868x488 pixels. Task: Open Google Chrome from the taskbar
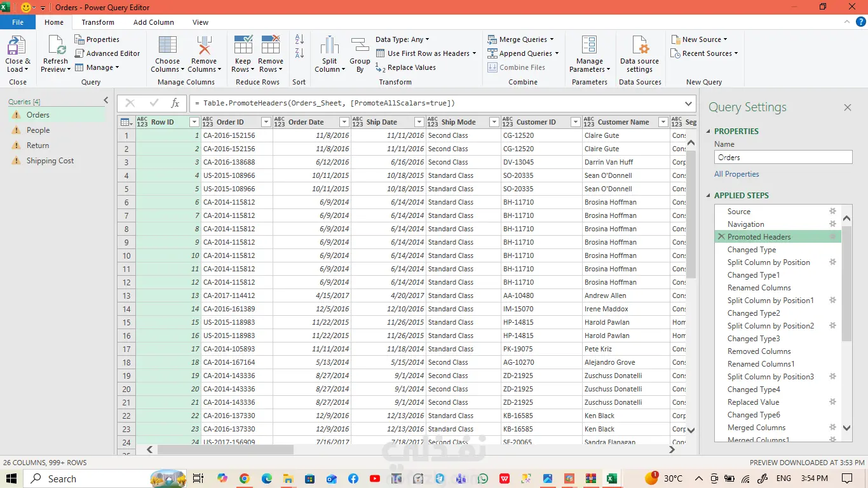point(244,478)
